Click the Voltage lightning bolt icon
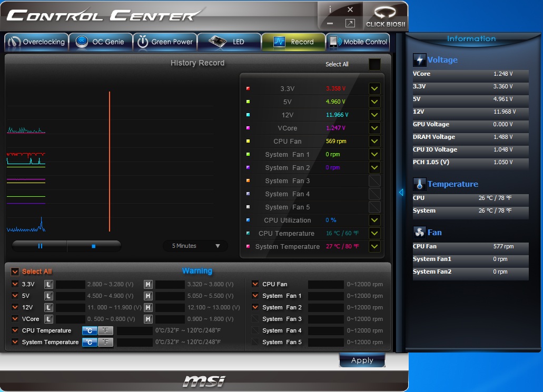Screen dimensions: 543x392 (x=419, y=60)
